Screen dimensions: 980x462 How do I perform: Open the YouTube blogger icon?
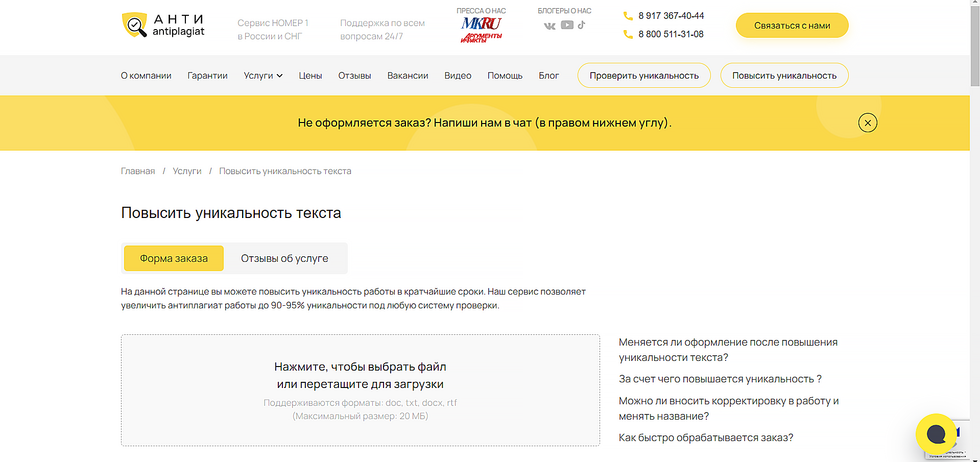[567, 25]
